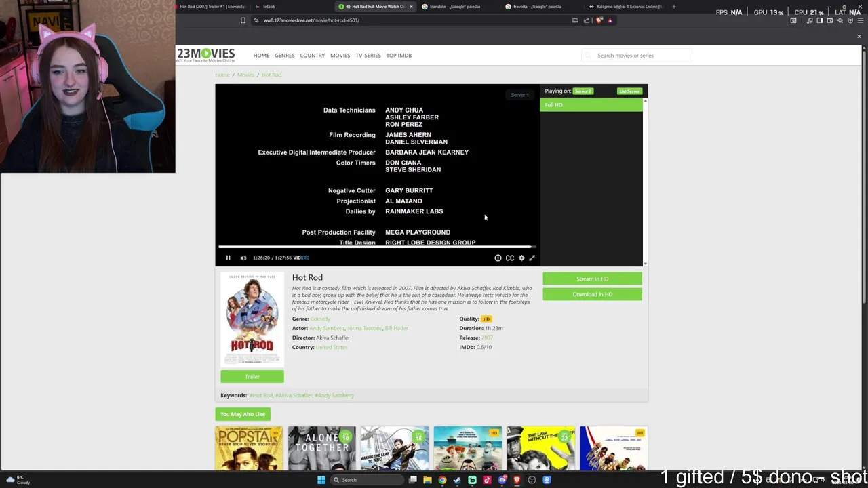This screenshot has width=868, height=488.
Task: Select the You May Also Like tab
Action: point(243,414)
